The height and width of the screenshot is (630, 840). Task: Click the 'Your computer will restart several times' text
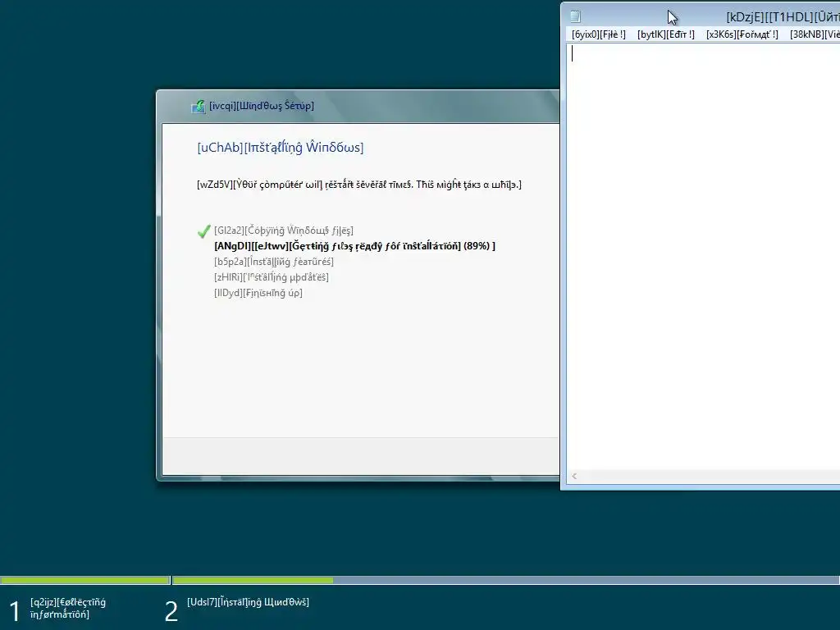[359, 185]
